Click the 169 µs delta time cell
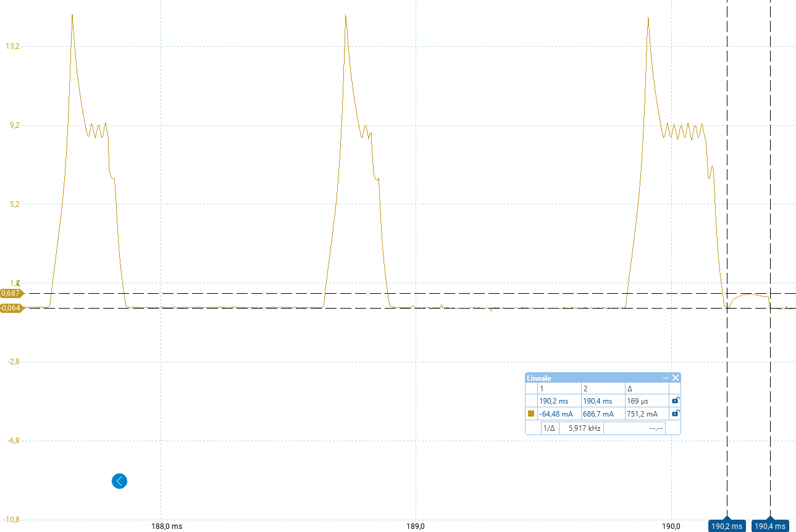 pos(637,401)
